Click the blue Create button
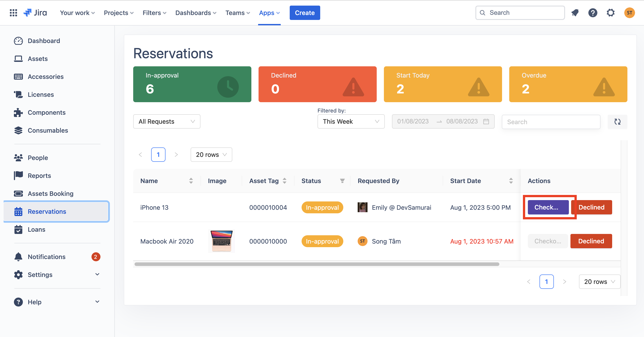 coord(305,13)
